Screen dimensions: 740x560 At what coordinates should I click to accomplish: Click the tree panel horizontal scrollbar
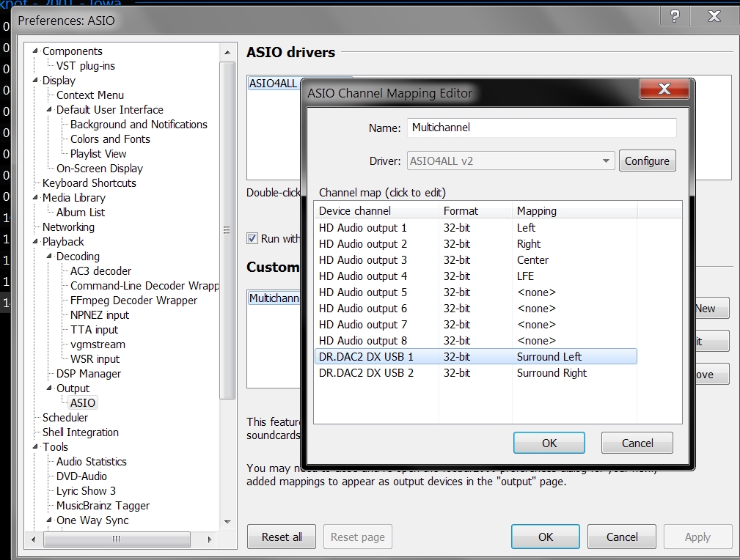click(116, 539)
